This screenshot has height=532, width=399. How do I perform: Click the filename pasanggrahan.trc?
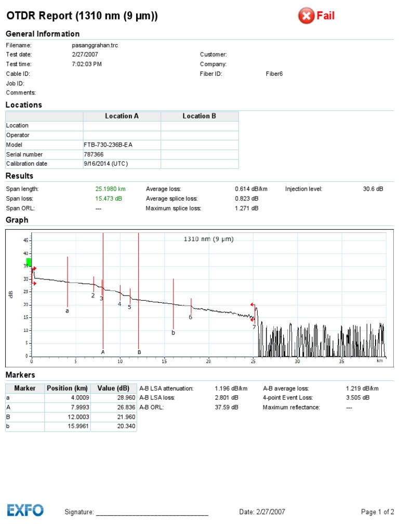95,45
